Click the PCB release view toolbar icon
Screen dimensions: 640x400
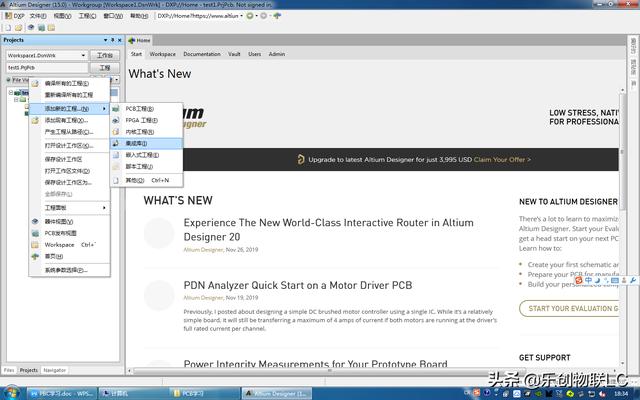click(41, 28)
